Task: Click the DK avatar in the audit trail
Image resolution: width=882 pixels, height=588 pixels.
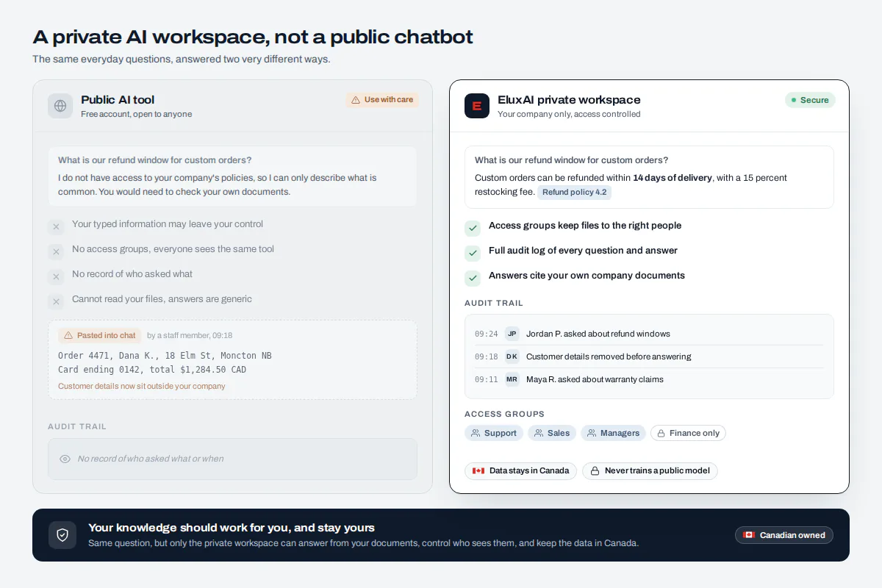Action: point(512,356)
